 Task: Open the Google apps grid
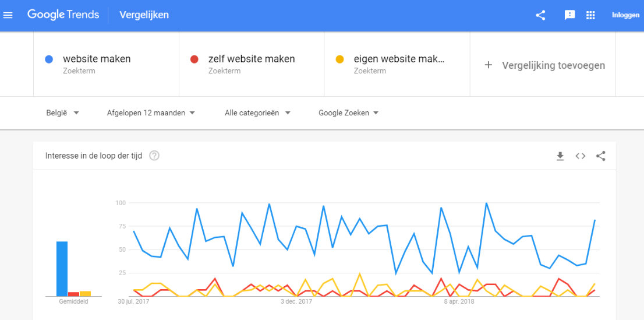click(x=590, y=15)
